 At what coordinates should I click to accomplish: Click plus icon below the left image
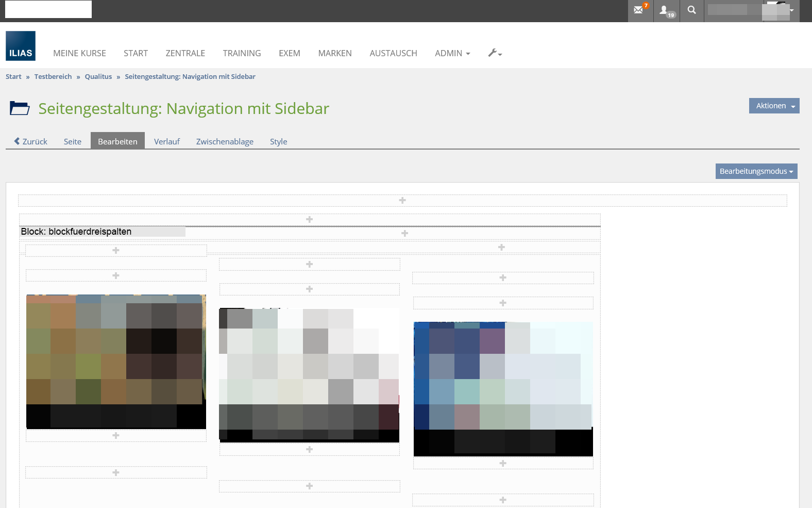click(116, 436)
